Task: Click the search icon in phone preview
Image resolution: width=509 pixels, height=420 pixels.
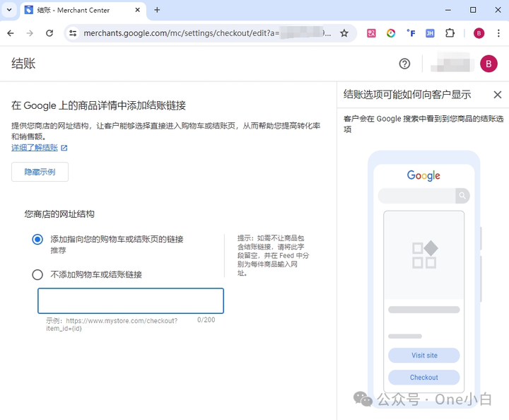Action: point(462,196)
